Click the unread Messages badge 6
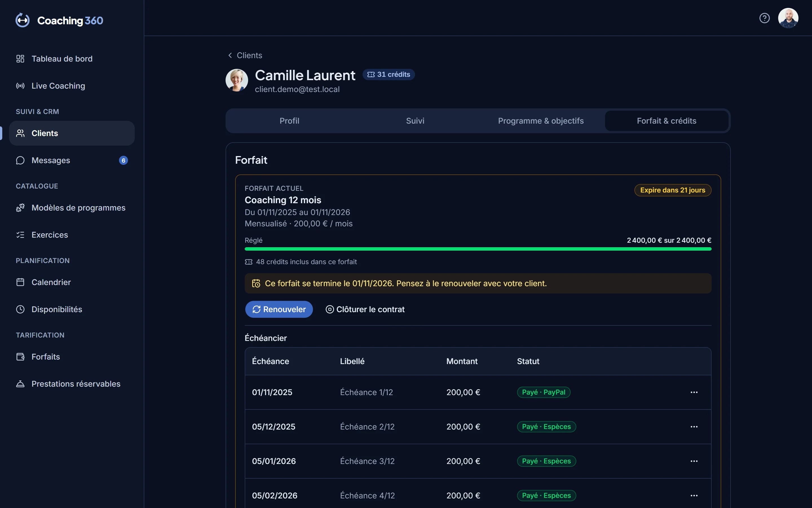Viewport: 812px width, 508px height. click(123, 161)
